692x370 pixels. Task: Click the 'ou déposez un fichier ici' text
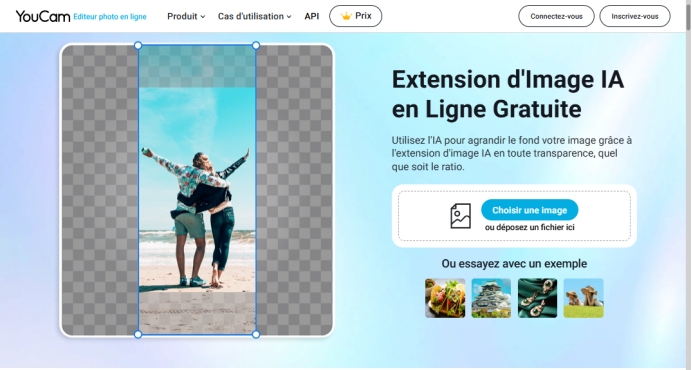530,227
